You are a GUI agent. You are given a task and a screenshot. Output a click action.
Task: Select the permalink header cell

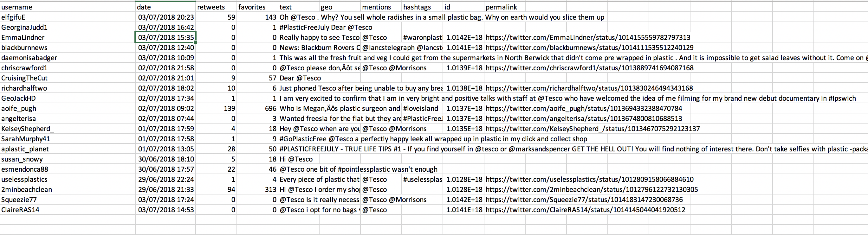tap(504, 7)
